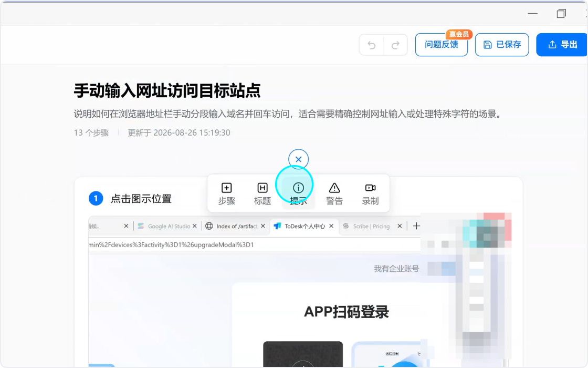588x368 pixels.
Task: Close the Index of /artifact tab in screenshot
Action: pos(263,226)
